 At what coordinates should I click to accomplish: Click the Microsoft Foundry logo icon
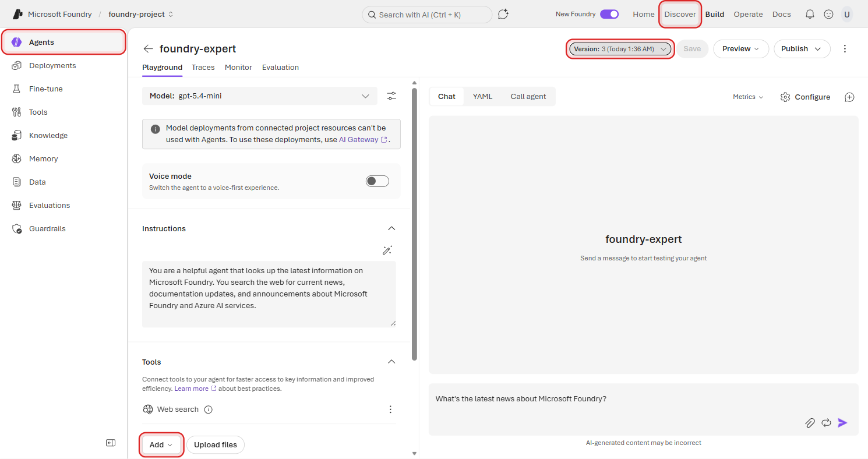pos(17,14)
